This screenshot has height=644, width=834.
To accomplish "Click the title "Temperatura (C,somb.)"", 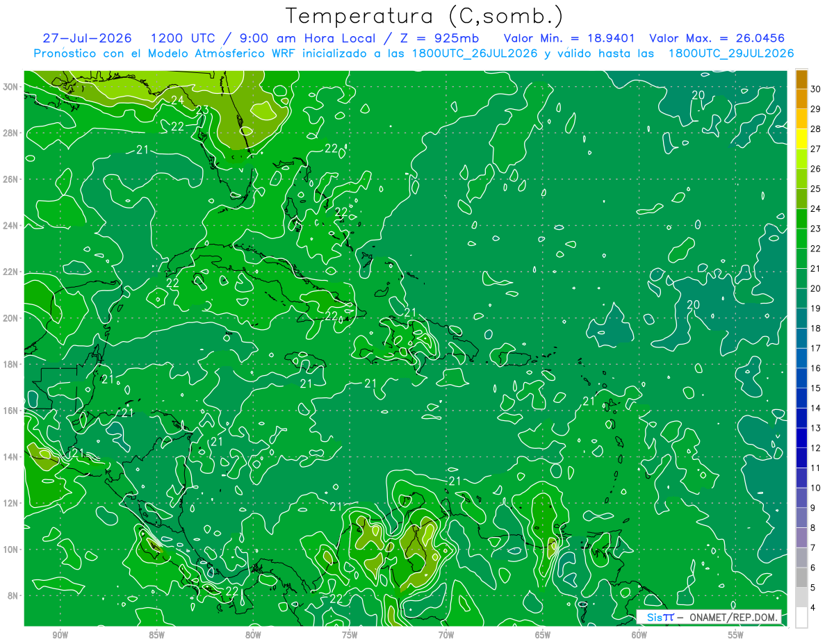I will coord(425,16).
